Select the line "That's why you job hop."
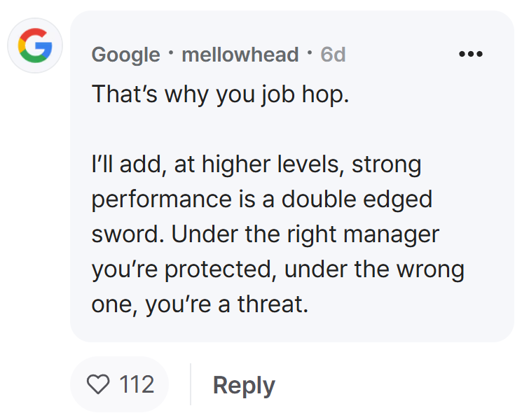Screen dimensions: 529x420 (220, 94)
